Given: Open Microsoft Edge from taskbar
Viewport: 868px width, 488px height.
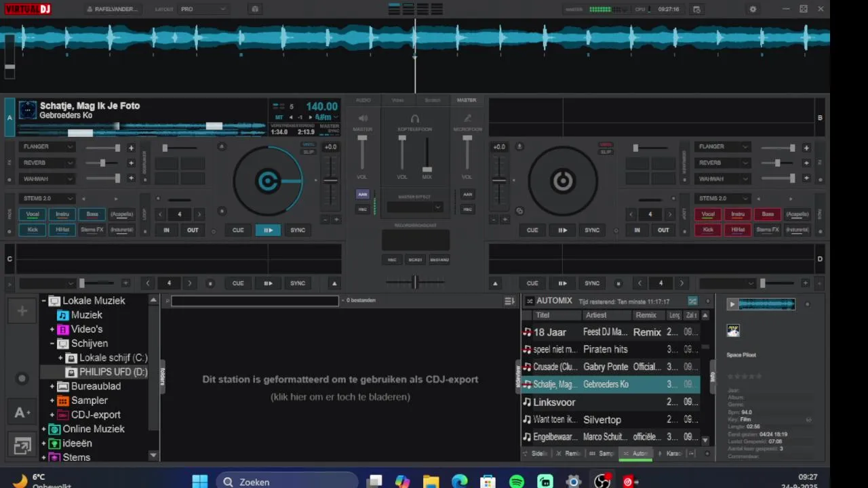Looking at the screenshot, I should click(x=460, y=481).
